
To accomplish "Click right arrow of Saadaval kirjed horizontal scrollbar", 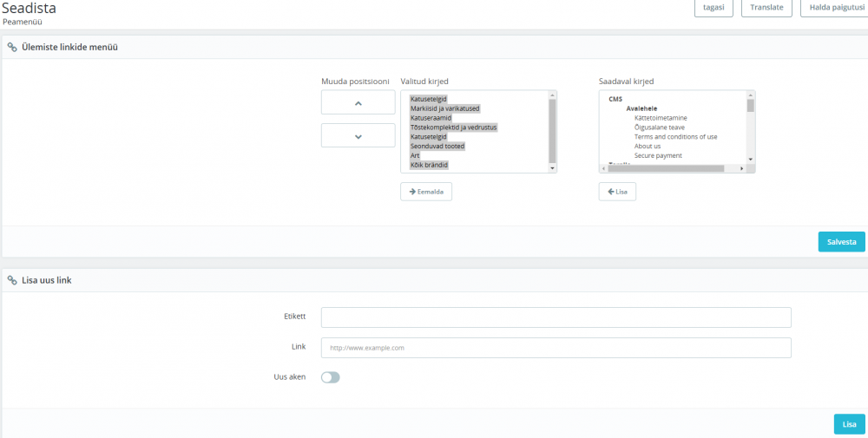I will click(743, 168).
